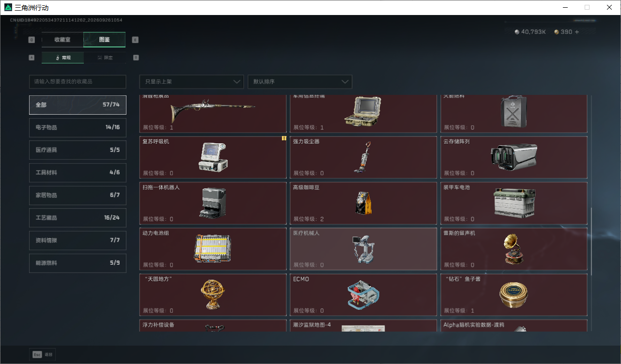Click the 三角洲行动 app logo in title bar
This screenshot has width=621, height=364.
pos(8,8)
